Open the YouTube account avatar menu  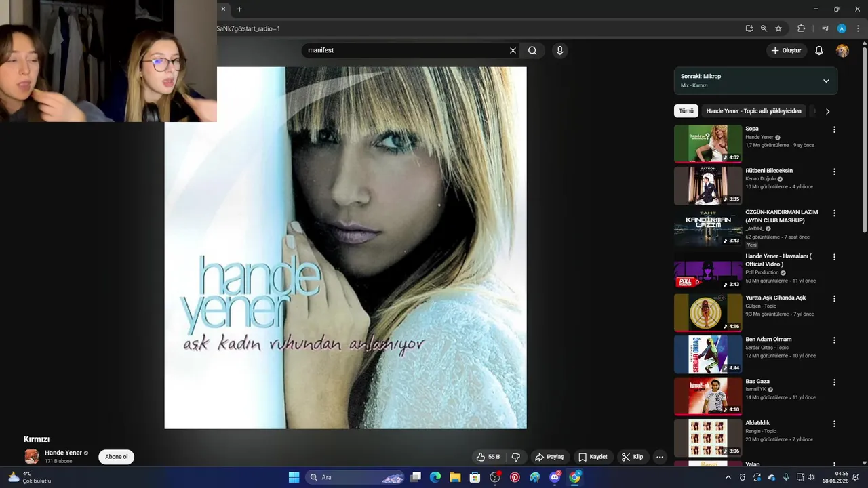842,50
